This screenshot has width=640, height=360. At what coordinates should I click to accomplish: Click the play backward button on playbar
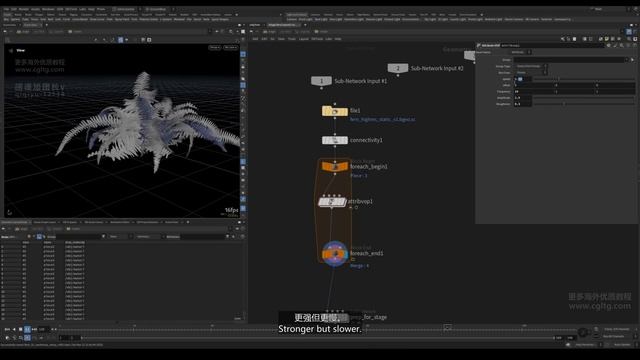point(14,329)
